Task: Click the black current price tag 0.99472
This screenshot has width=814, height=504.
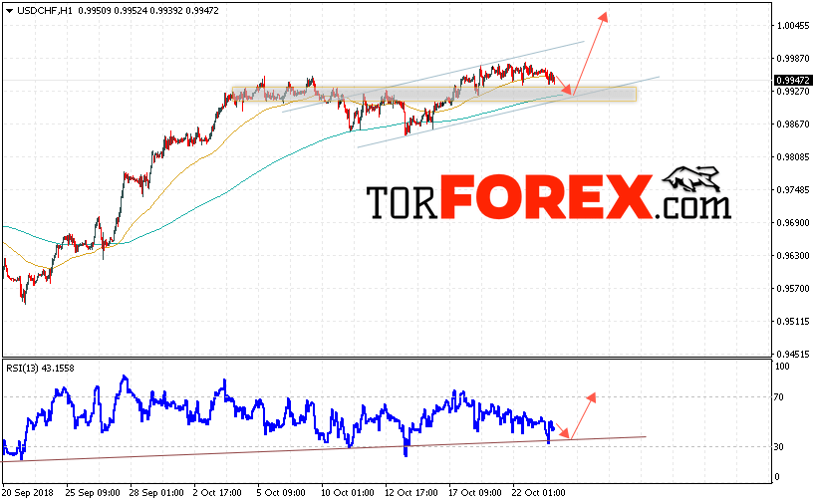Action: pos(793,80)
